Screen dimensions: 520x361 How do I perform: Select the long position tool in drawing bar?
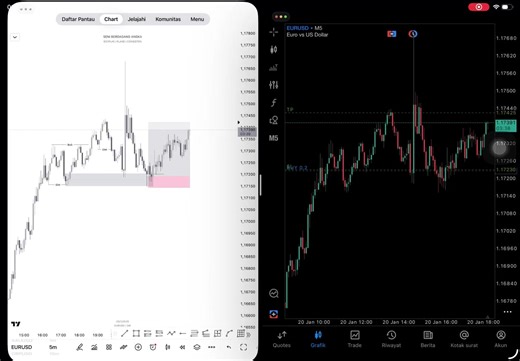click(148, 333)
